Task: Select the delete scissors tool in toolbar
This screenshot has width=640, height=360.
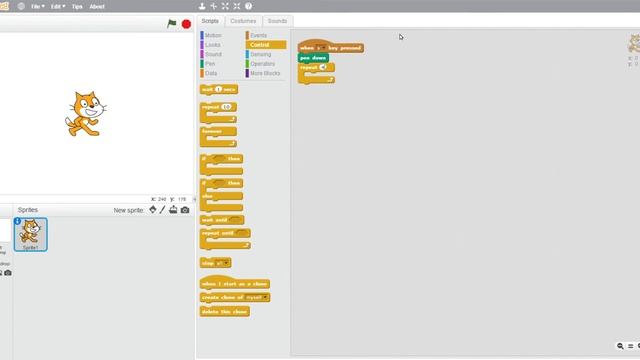Action: 213,6
